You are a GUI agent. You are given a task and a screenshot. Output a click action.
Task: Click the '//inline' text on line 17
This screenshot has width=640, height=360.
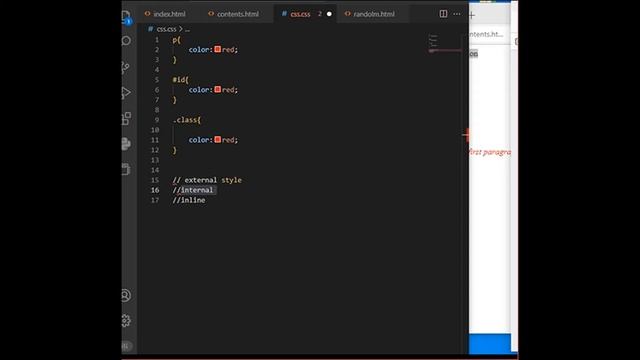[x=189, y=200]
